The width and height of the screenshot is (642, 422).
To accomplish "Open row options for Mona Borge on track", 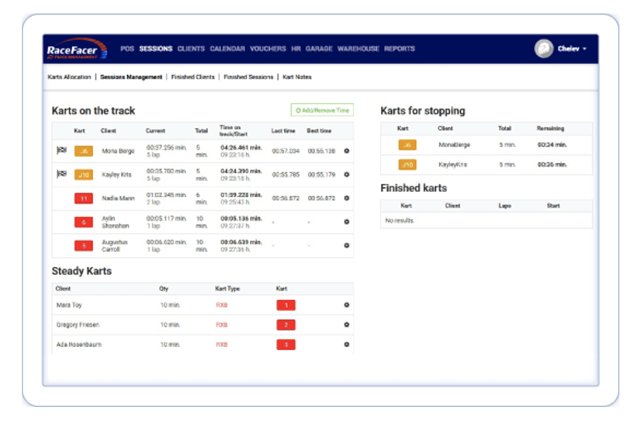I will [x=346, y=151].
